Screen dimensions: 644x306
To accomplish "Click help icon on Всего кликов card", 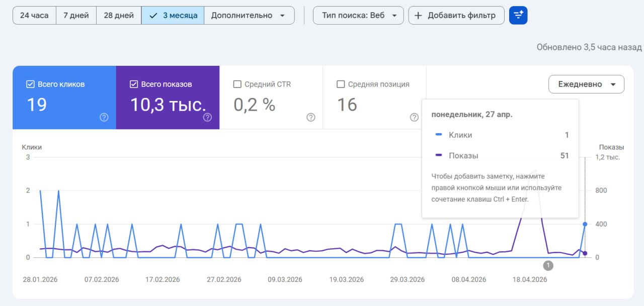I will tap(104, 117).
